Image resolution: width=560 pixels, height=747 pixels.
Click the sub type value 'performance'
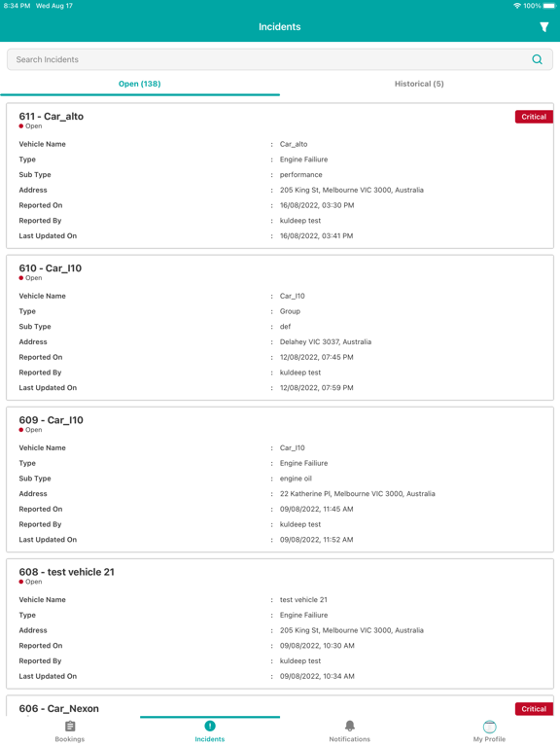pos(301,175)
